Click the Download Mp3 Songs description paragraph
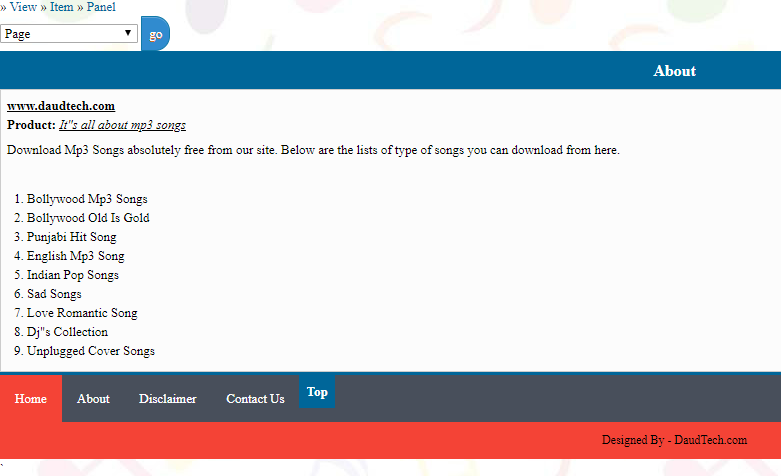Viewport: 781px width, 476px height. (x=313, y=150)
